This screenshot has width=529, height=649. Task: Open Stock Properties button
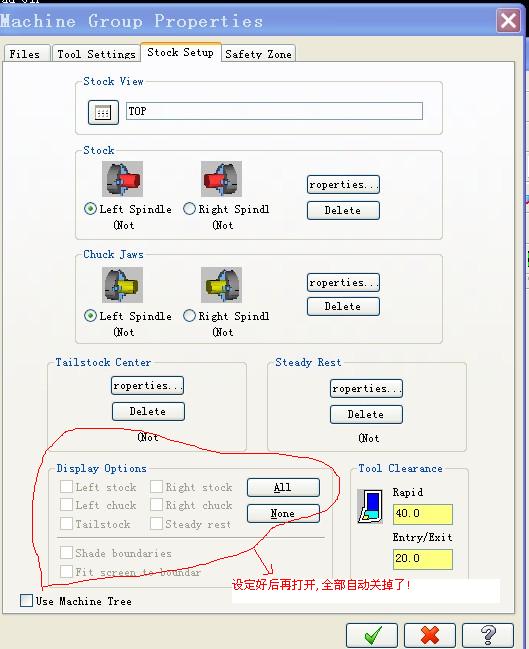(343, 185)
